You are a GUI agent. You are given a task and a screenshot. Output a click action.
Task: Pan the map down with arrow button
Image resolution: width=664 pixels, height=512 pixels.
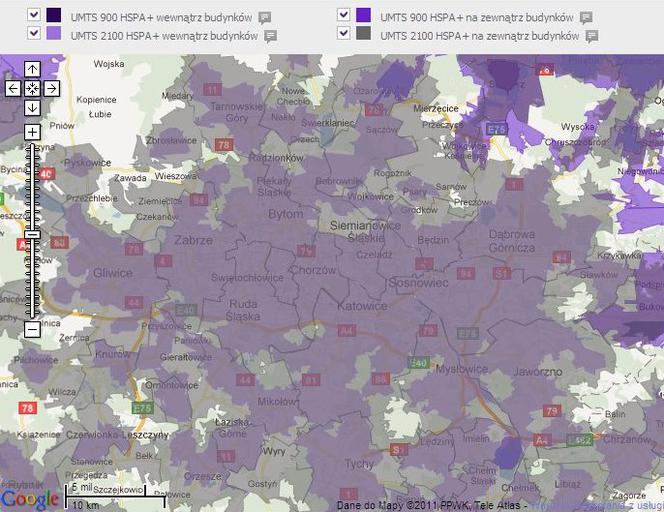coord(32,108)
